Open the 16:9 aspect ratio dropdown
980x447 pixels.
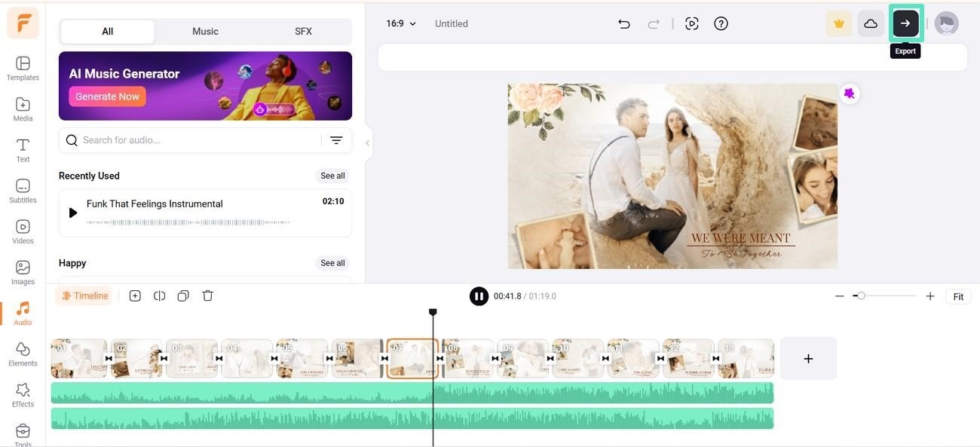(401, 23)
